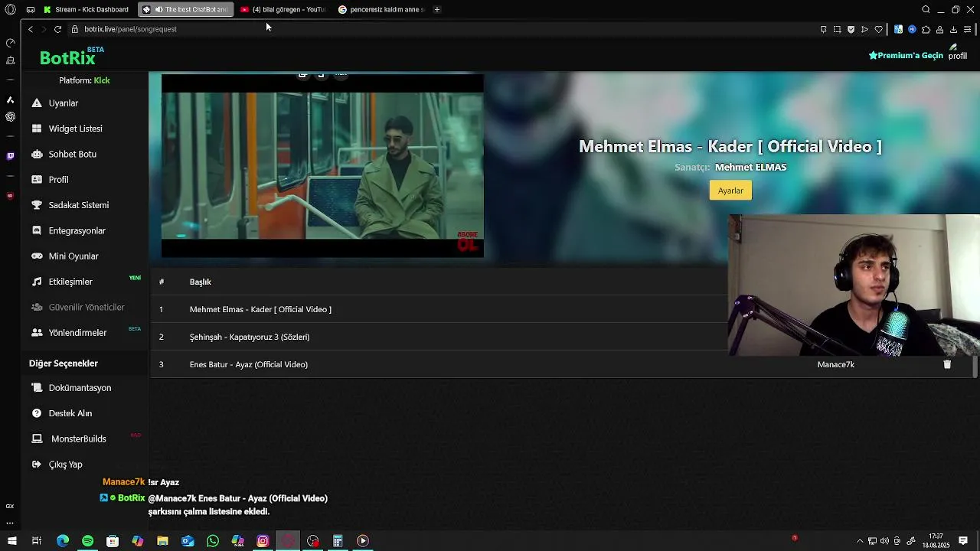The width and height of the screenshot is (980, 551).
Task: Go back with browser back arrow
Action: coord(30,29)
